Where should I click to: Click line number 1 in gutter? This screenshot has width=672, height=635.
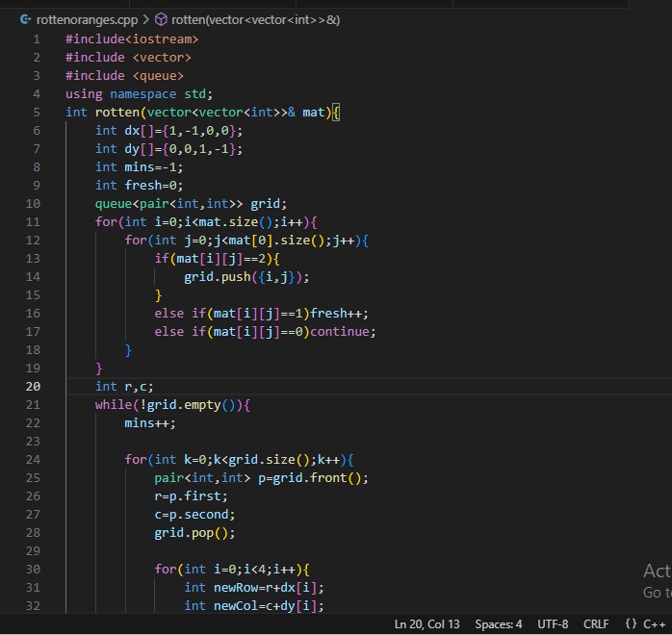tap(37, 38)
